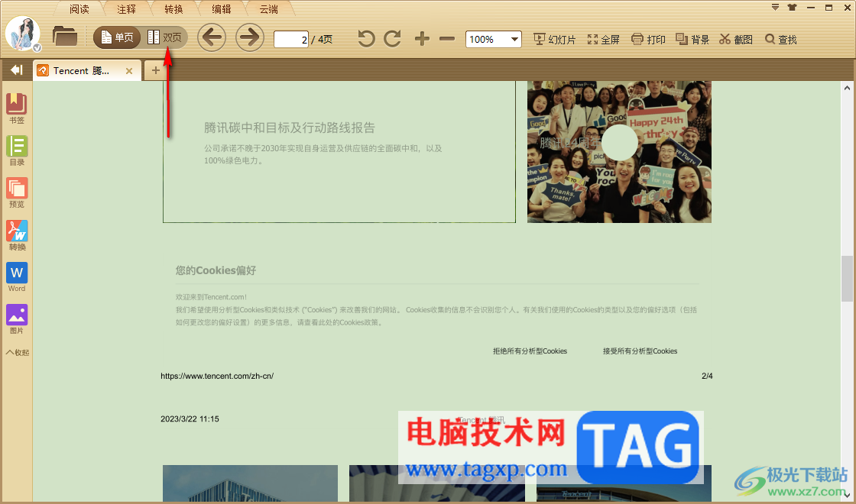The height and width of the screenshot is (504, 856).
Task: Switch to 双页 double page view
Action: tap(164, 37)
